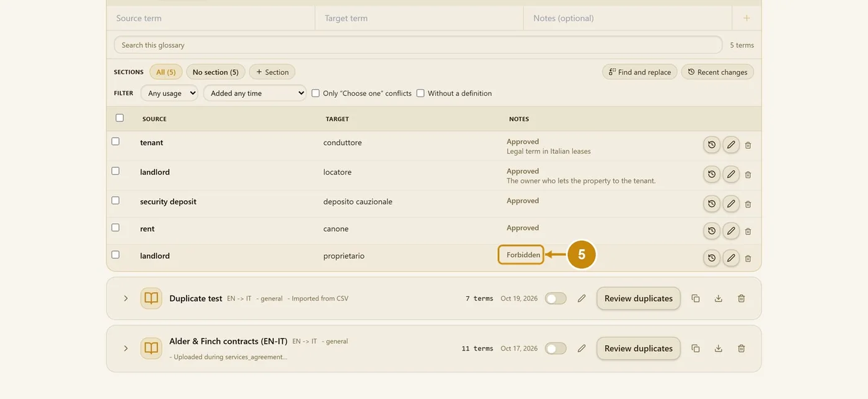This screenshot has height=399, width=868.
Task: Delete the tenant term row
Action: pos(748,145)
